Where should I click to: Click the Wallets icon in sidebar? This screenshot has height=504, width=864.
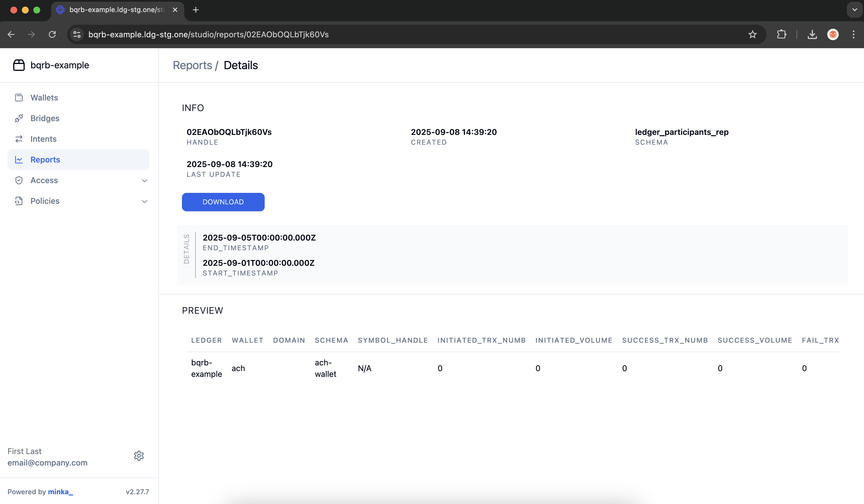pyautogui.click(x=19, y=98)
